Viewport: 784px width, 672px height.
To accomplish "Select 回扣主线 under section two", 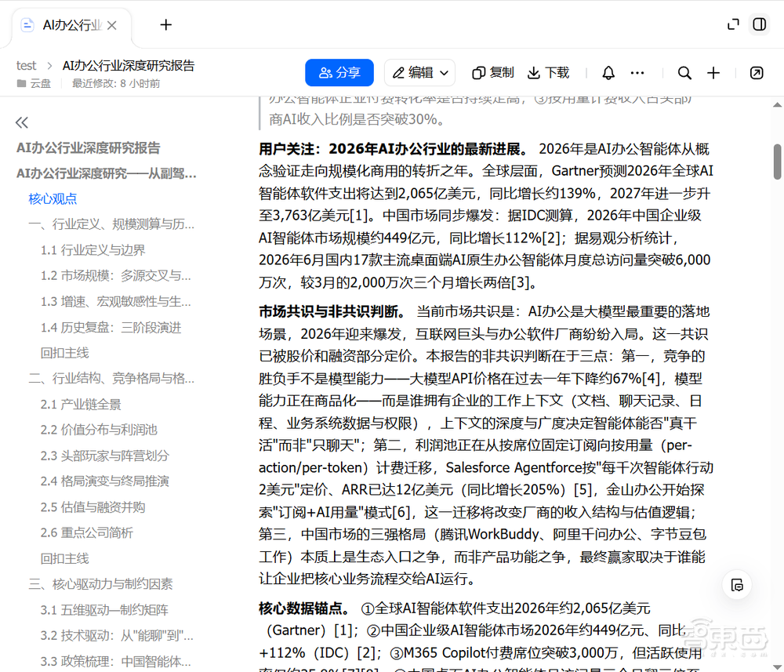I will point(64,558).
